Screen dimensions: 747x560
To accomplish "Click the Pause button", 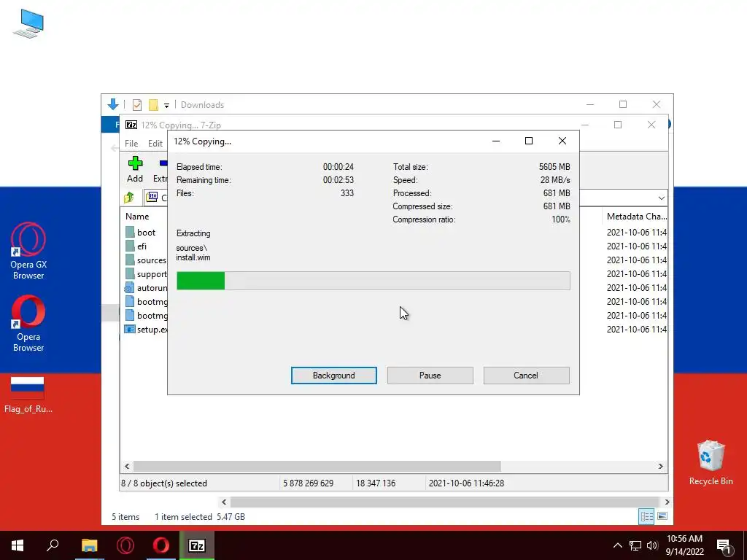I will click(x=430, y=376).
